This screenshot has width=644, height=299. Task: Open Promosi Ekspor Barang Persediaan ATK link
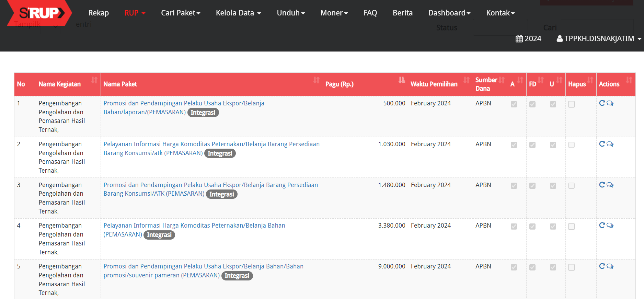click(210, 189)
